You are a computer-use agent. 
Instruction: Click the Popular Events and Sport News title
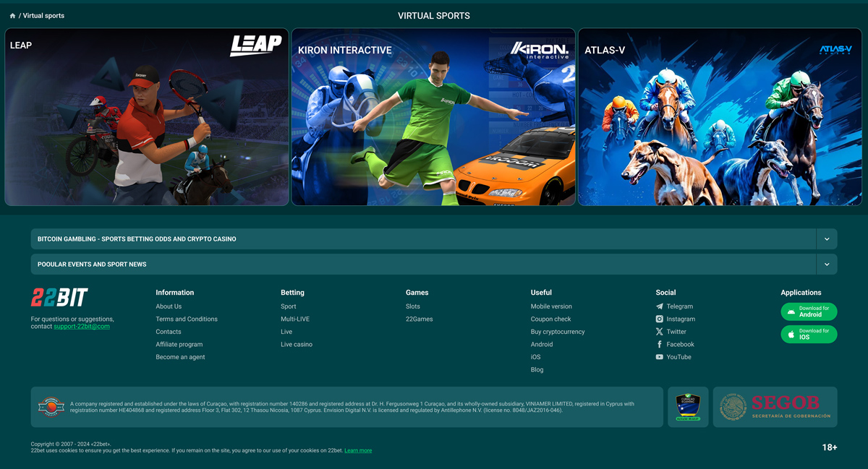point(92,264)
